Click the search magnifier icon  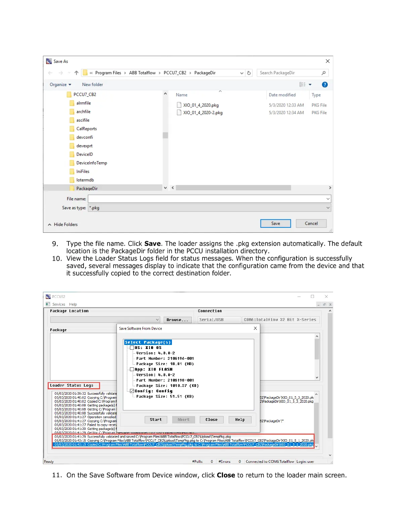323,73
